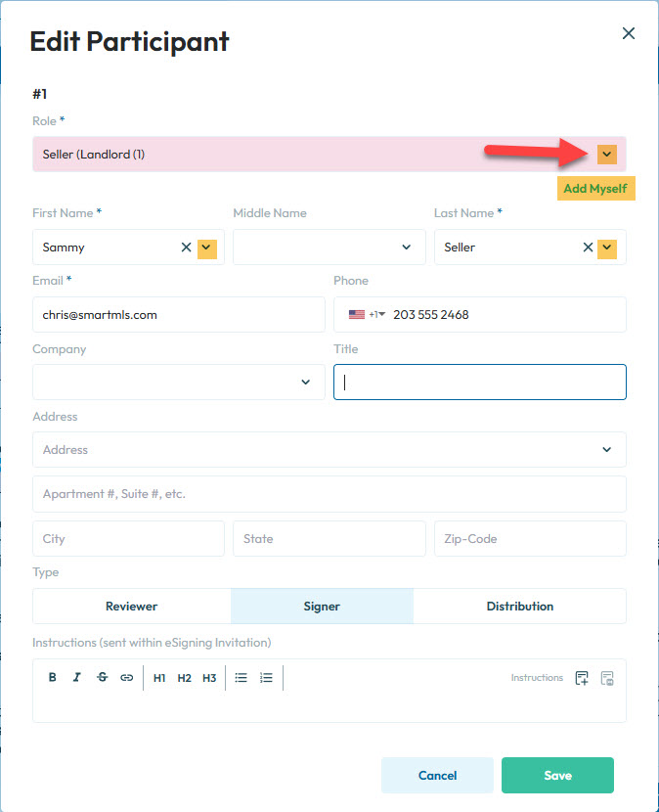Apply H1 heading style
This screenshot has height=812, width=659.
tap(159, 678)
